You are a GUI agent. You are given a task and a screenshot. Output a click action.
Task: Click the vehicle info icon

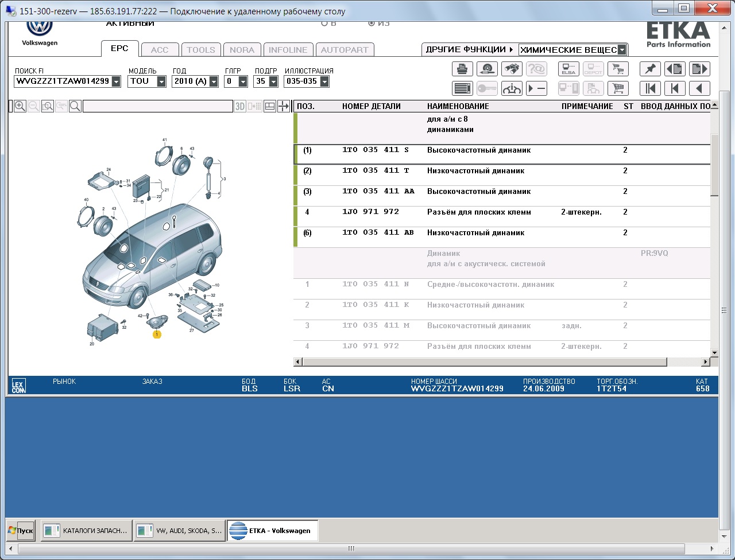[x=512, y=88]
